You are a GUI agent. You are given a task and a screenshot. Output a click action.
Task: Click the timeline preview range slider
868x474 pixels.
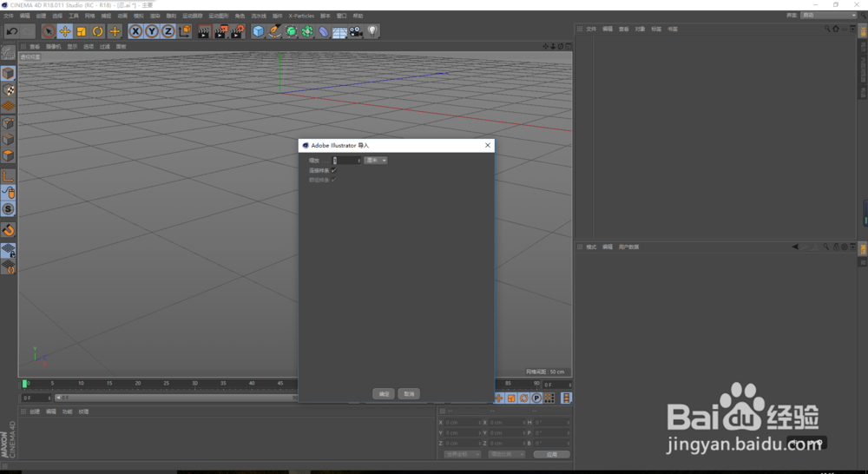(176, 398)
